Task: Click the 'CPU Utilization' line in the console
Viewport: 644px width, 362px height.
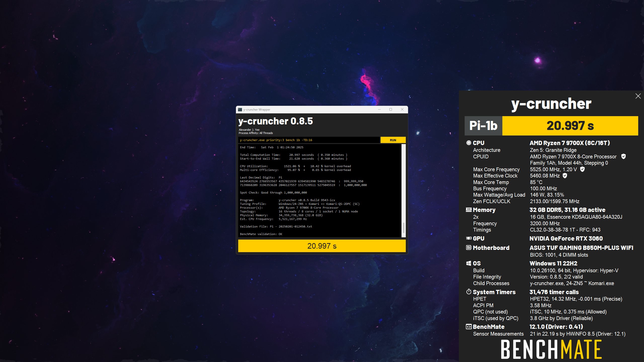Action: (x=295, y=166)
